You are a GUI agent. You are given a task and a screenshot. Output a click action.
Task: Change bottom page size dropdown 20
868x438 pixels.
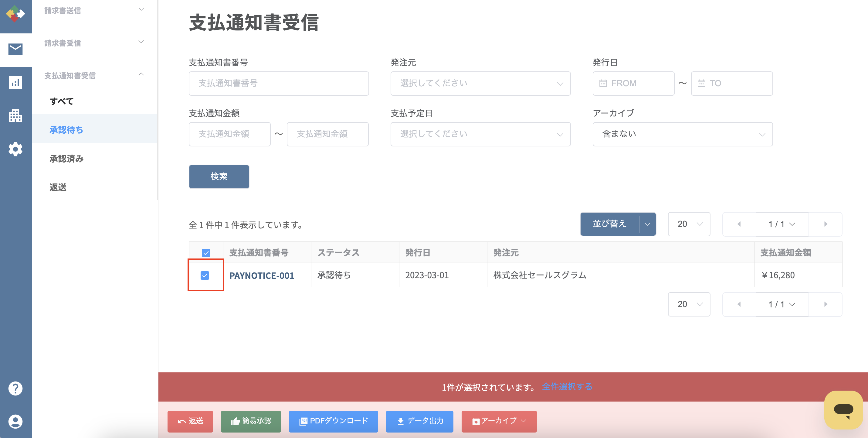[689, 304]
